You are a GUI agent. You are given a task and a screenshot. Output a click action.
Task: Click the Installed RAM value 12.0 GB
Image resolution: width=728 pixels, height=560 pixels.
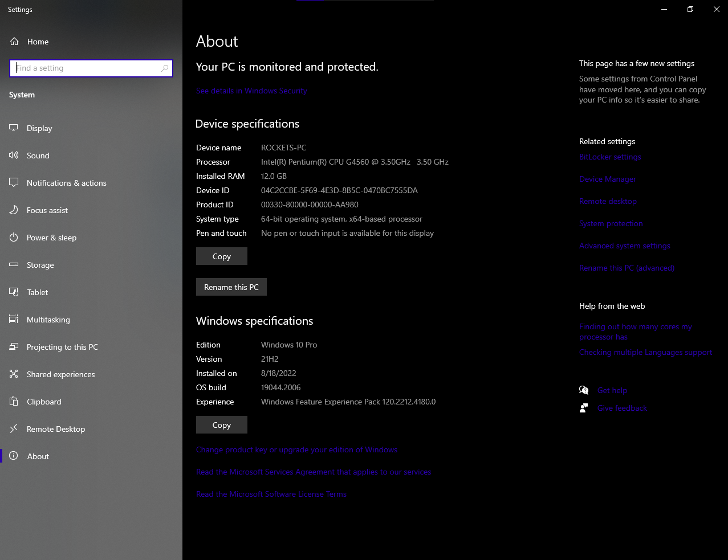(274, 176)
